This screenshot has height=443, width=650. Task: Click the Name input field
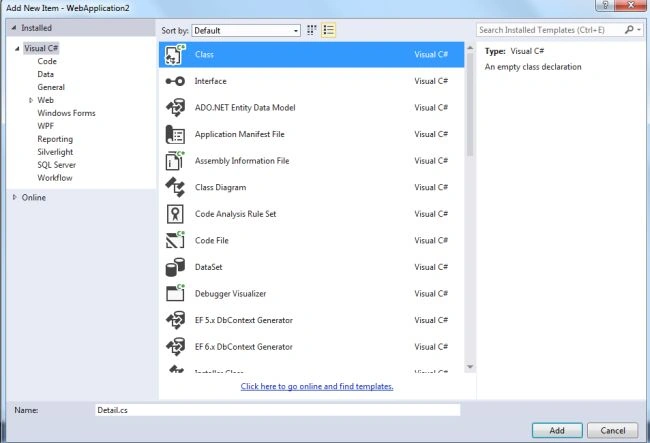coord(277,410)
